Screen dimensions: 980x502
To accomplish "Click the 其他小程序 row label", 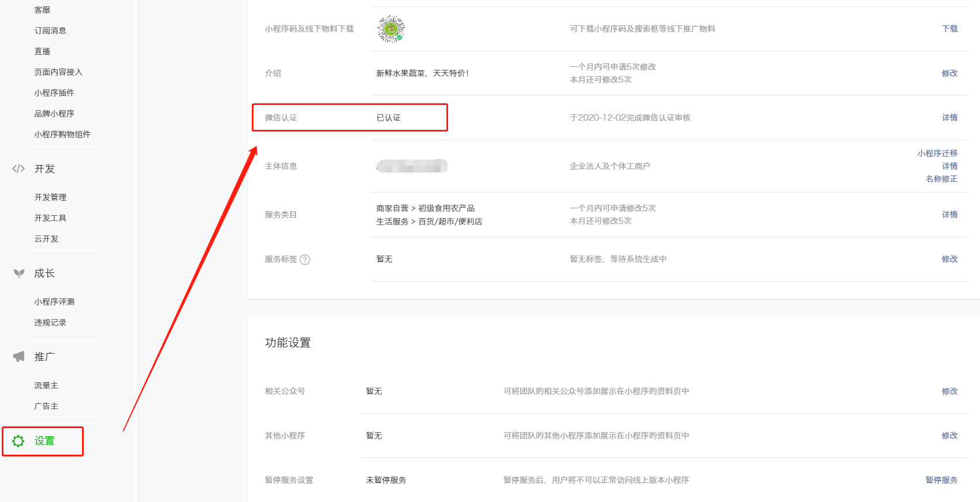I will click(x=285, y=436).
